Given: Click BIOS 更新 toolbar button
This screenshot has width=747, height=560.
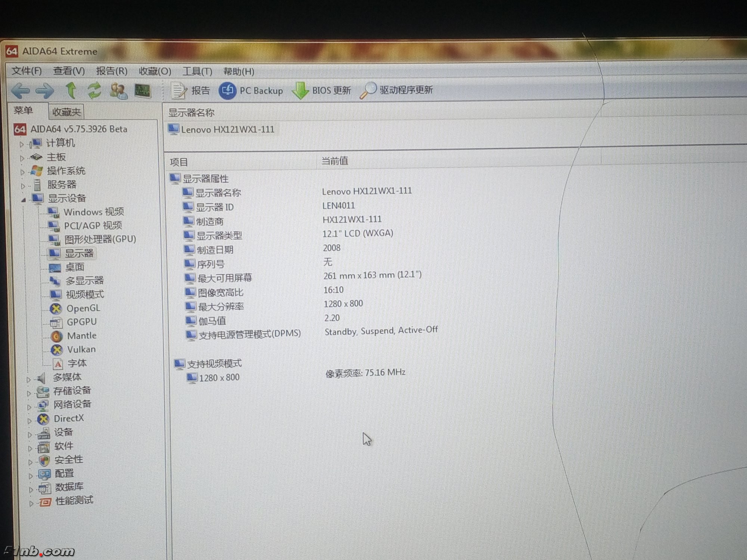Looking at the screenshot, I should (x=321, y=90).
